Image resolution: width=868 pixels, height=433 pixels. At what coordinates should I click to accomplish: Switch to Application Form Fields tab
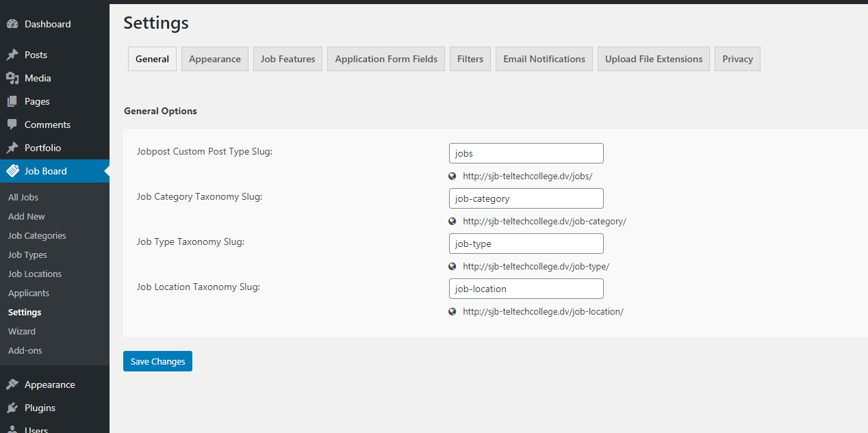[386, 59]
